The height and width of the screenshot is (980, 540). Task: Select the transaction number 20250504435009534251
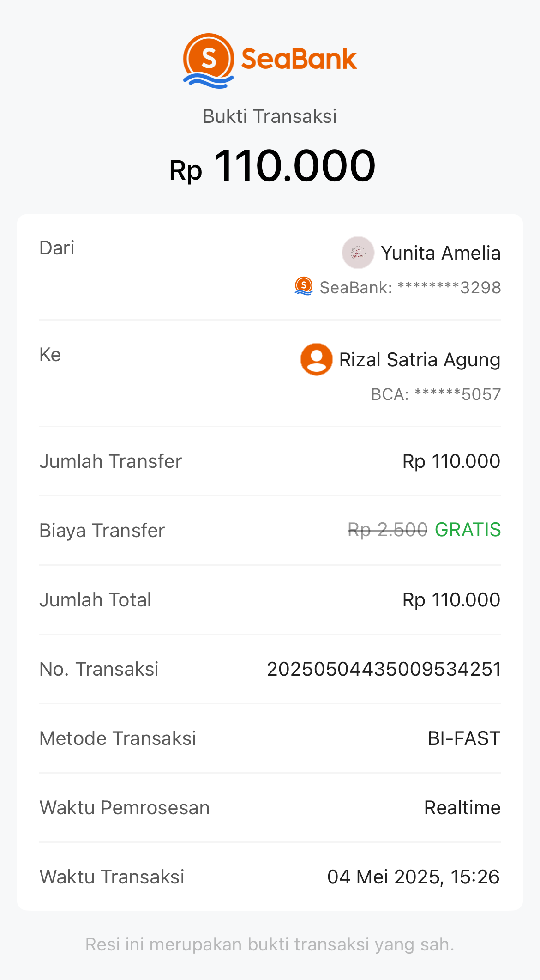tap(384, 669)
